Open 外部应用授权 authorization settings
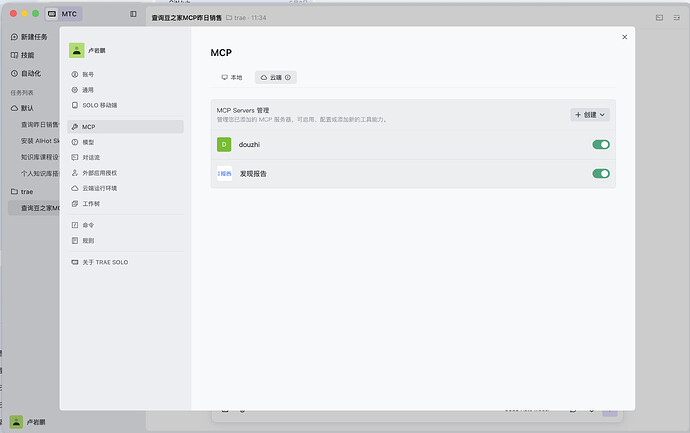 tap(125, 173)
